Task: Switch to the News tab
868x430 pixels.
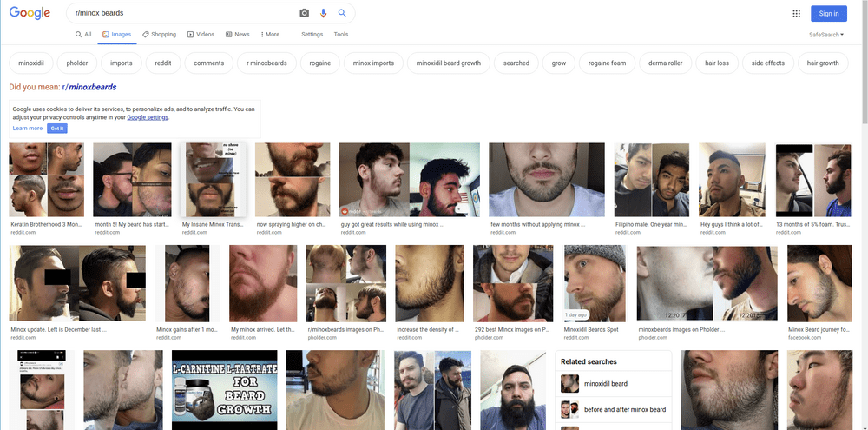Action: click(x=238, y=35)
